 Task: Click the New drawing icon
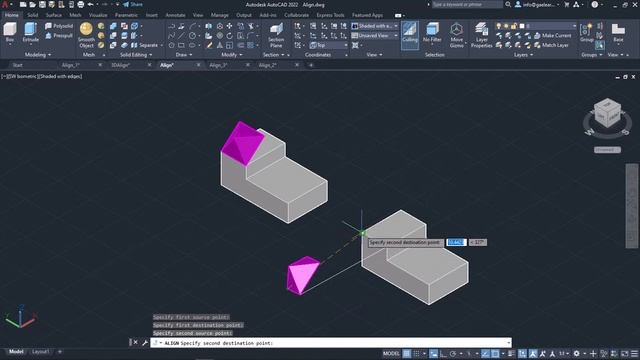[23, 4]
